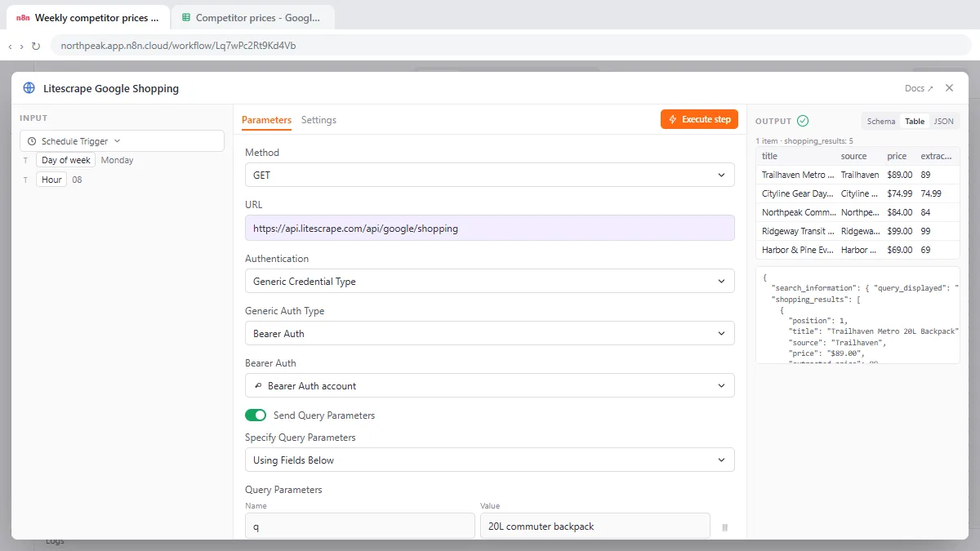Close the node panel with X
The height and width of the screenshot is (551, 980).
pos(949,88)
